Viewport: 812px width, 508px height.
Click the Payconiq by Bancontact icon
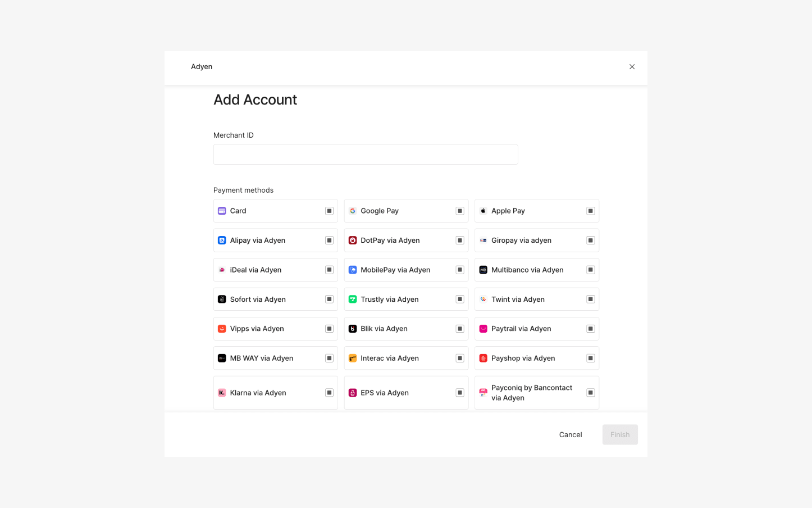tap(483, 393)
